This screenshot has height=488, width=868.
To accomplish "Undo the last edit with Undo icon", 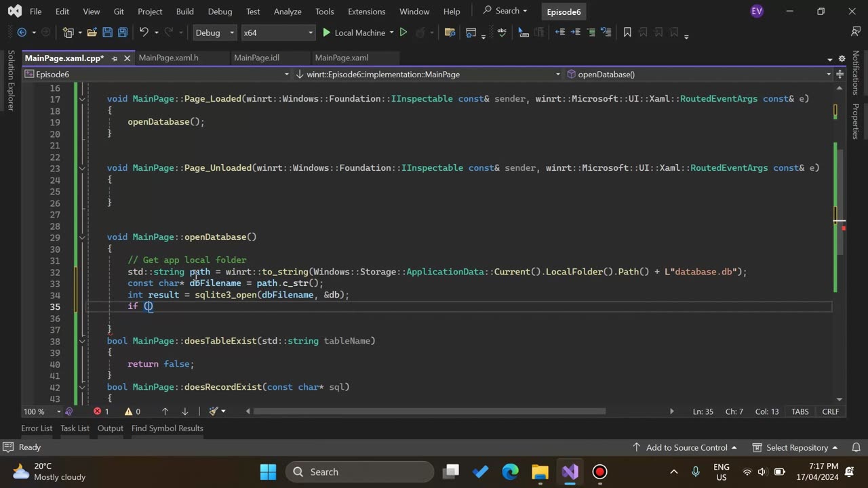I will (144, 33).
